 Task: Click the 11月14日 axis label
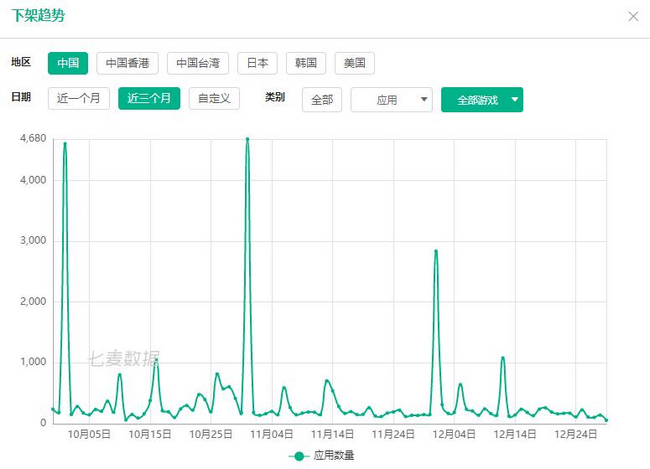(332, 434)
